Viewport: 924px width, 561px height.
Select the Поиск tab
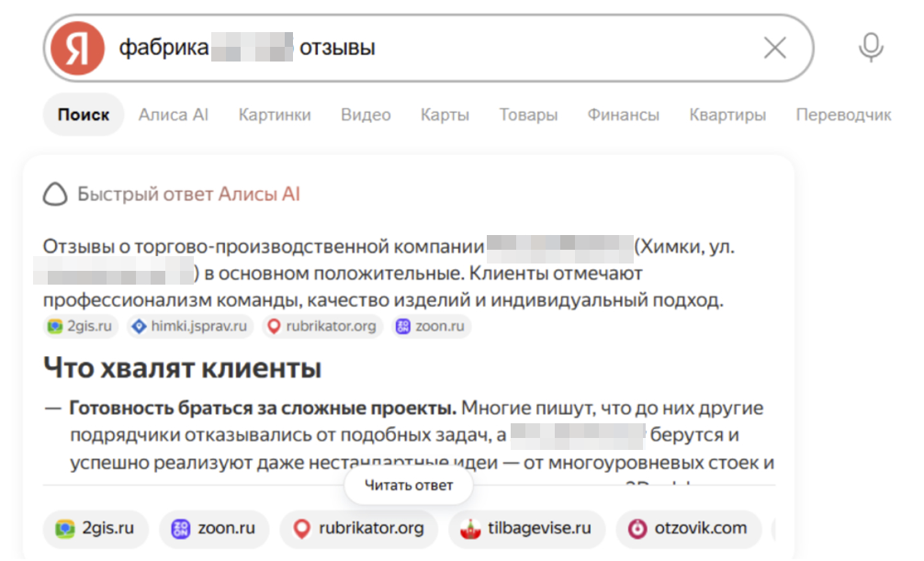pyautogui.click(x=83, y=115)
